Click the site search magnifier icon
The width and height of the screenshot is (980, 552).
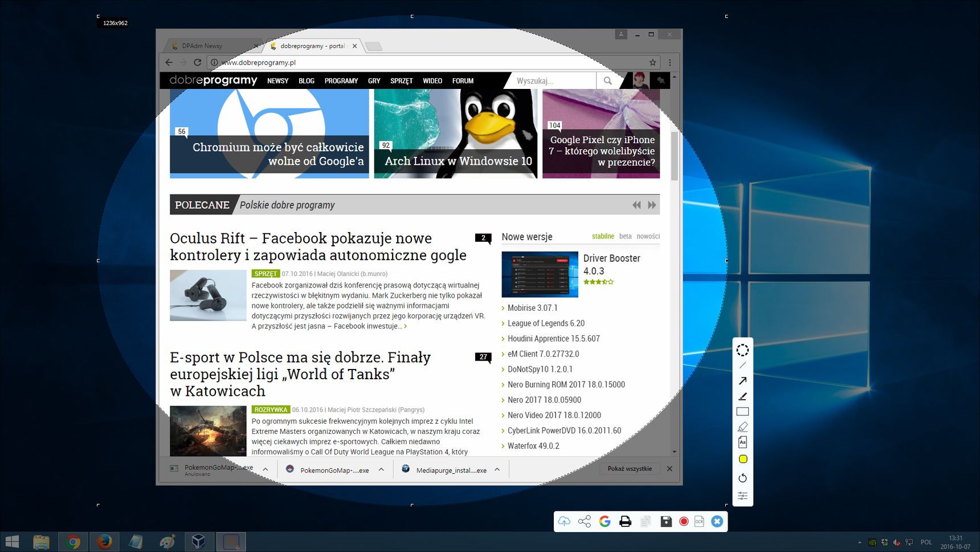click(608, 80)
